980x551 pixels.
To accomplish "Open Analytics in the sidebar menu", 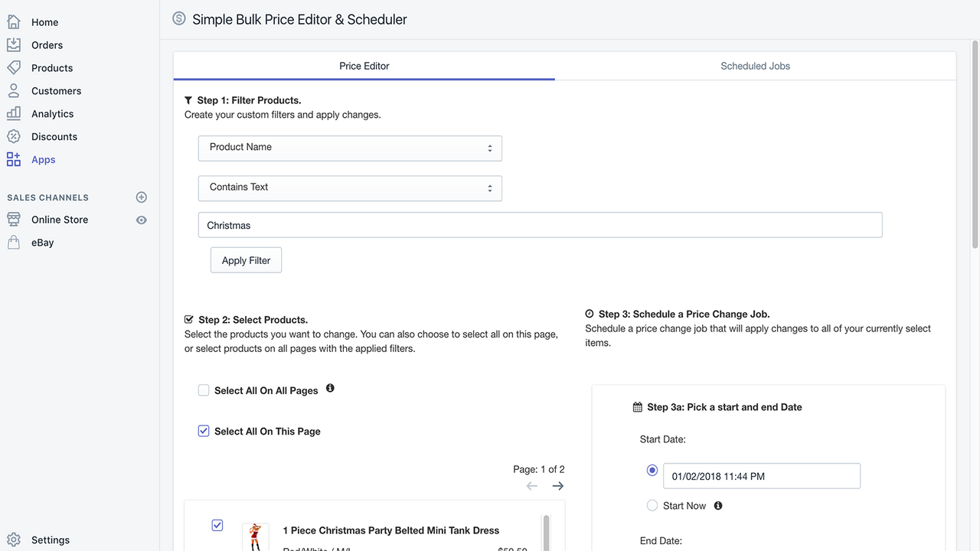I will (x=52, y=114).
